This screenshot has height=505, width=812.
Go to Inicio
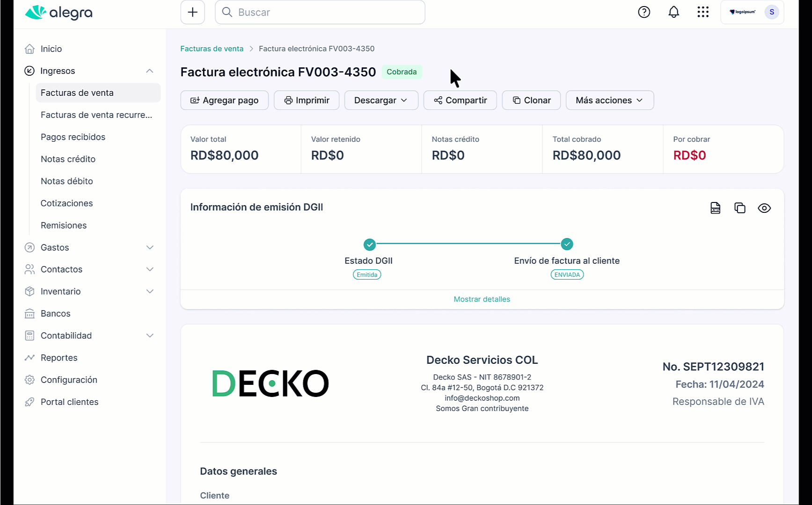(51, 49)
